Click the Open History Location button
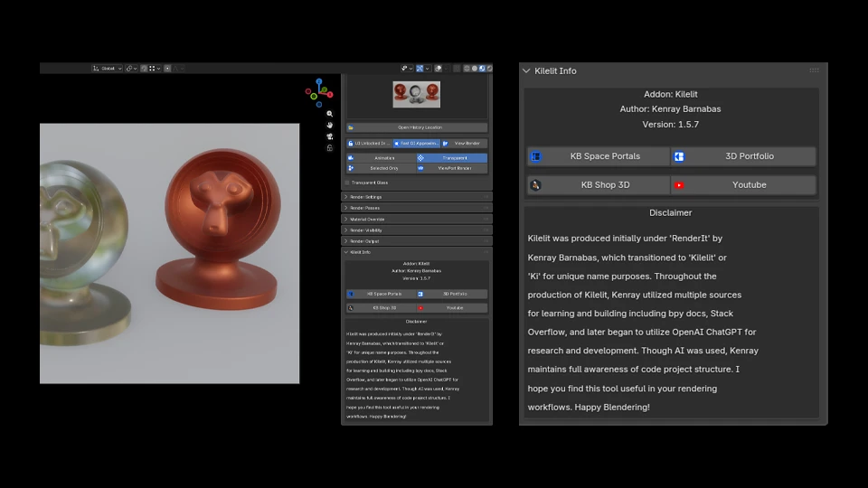The image size is (868, 488). coord(416,127)
